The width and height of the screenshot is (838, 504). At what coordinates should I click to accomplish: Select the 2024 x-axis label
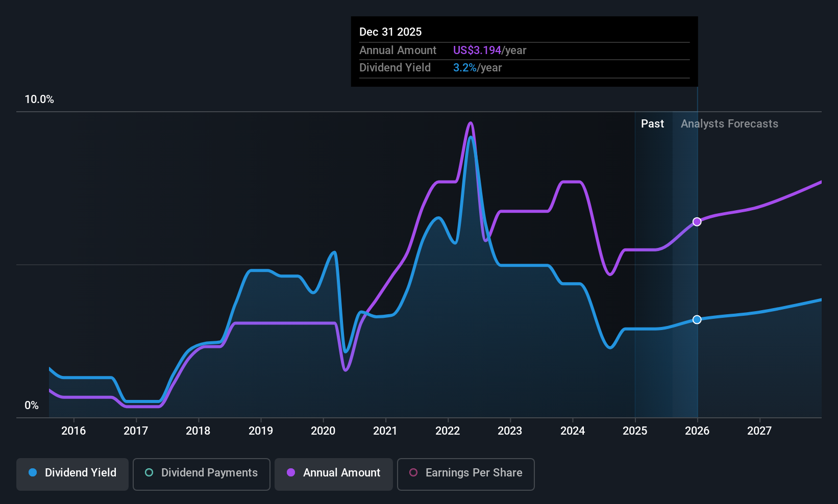(x=573, y=431)
